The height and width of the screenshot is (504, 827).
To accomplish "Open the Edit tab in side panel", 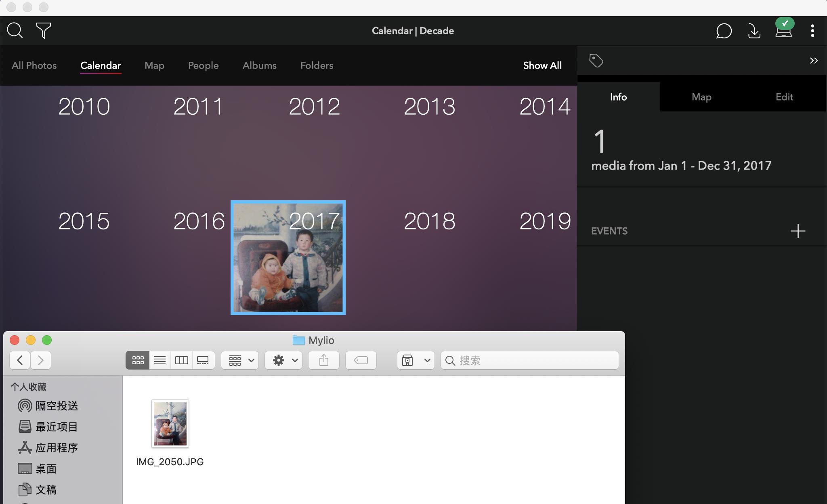I will coord(784,97).
